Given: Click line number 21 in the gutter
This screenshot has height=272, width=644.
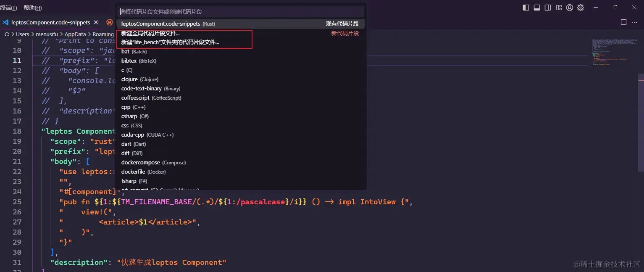Looking at the screenshot, I should 17,161.
